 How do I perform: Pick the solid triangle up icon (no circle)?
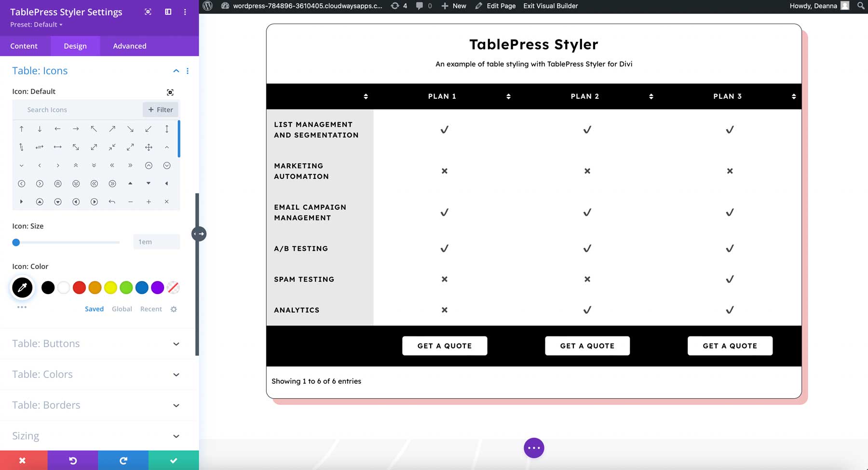click(130, 183)
